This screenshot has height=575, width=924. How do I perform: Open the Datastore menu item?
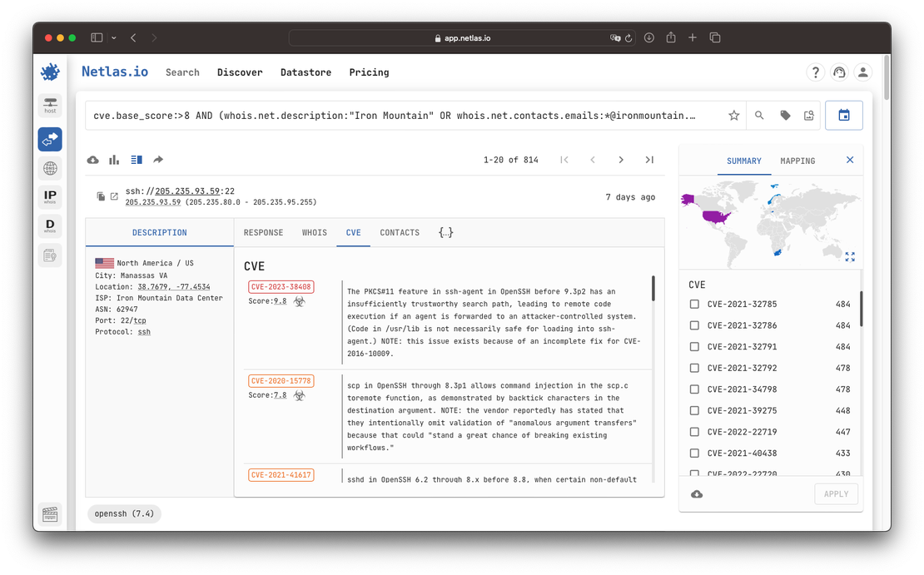(x=306, y=72)
